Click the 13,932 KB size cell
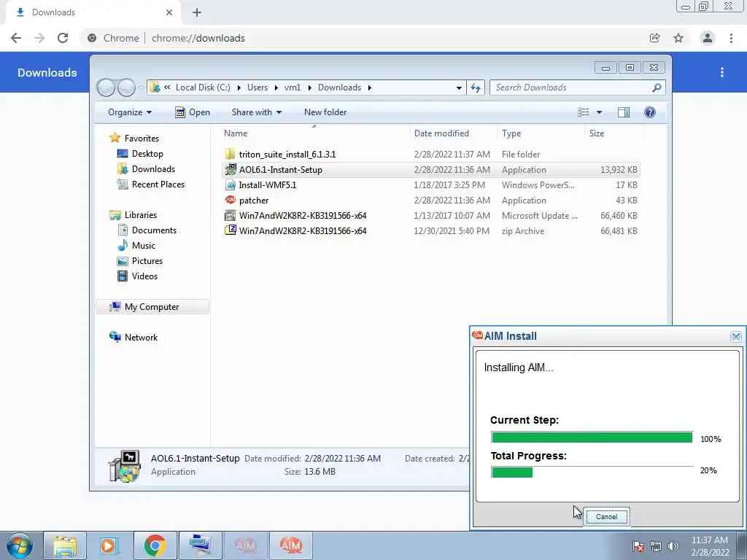Image resolution: width=747 pixels, height=560 pixels. pyautogui.click(x=619, y=169)
